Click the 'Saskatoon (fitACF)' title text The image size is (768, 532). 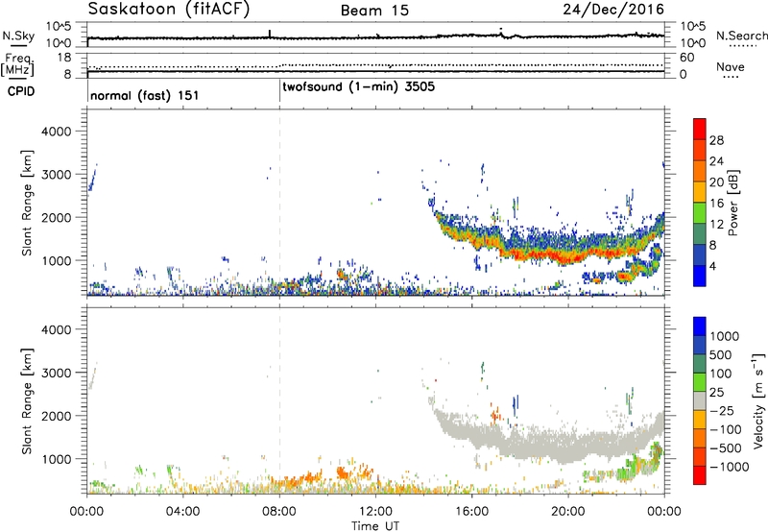pyautogui.click(x=169, y=10)
